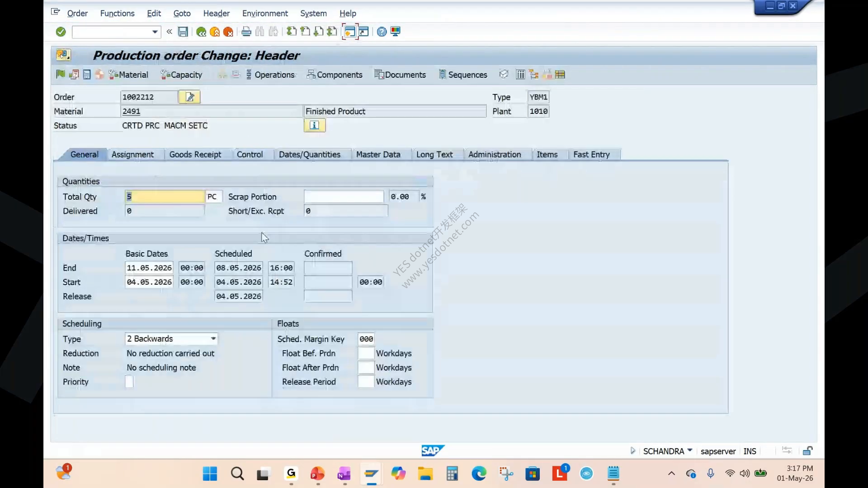Image resolution: width=868 pixels, height=488 pixels.
Task: Click the Priority input field
Action: (x=129, y=382)
